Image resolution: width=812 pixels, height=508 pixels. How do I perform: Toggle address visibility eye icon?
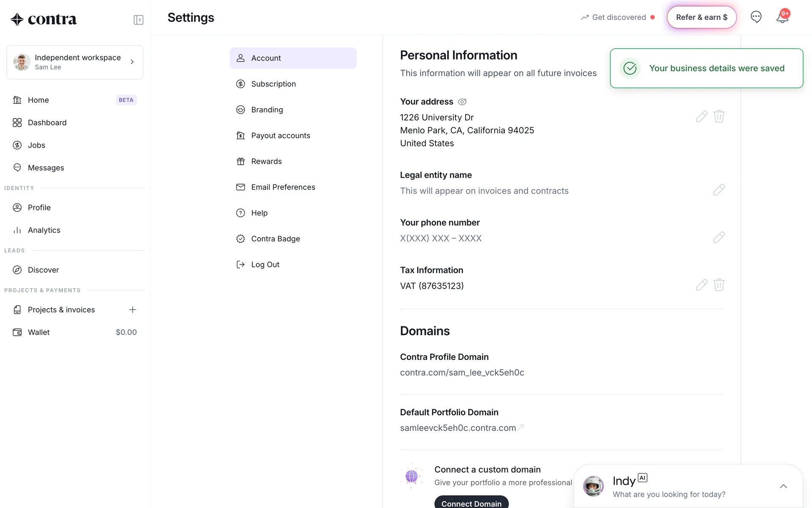pyautogui.click(x=462, y=102)
